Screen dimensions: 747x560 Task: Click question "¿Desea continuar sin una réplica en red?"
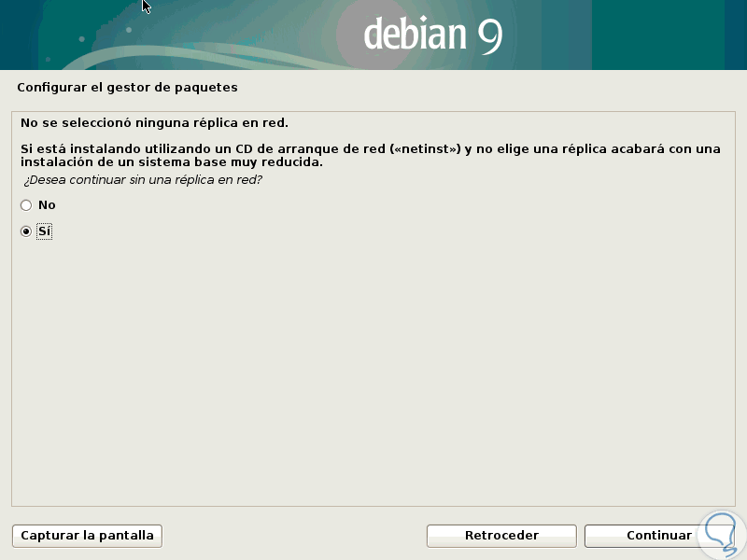tap(143, 180)
